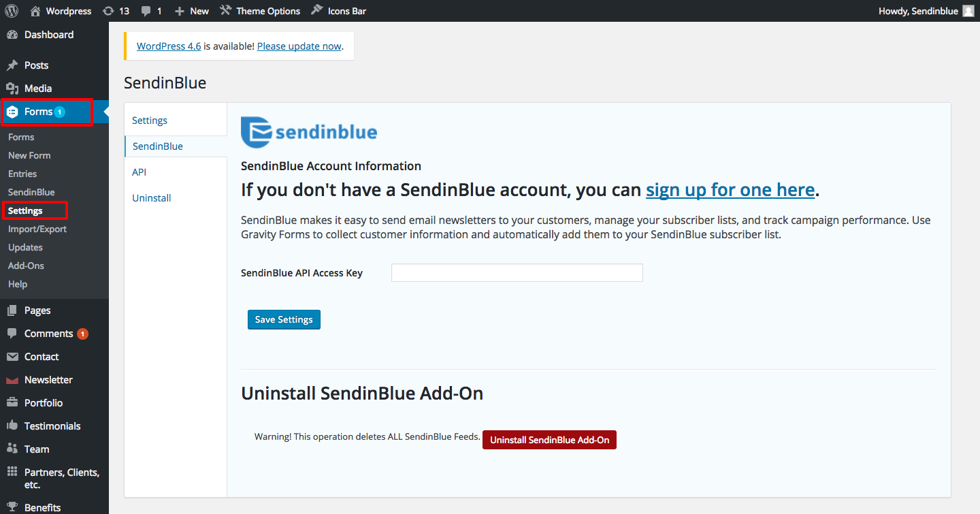Expand the New content menu

click(192, 11)
